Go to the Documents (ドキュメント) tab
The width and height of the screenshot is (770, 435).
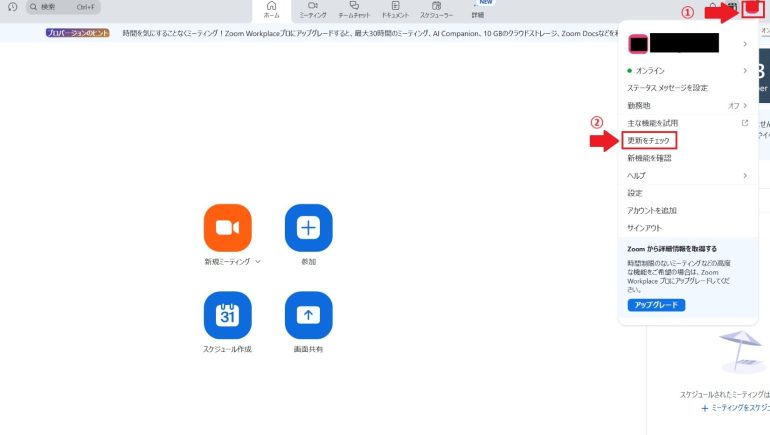[395, 10]
